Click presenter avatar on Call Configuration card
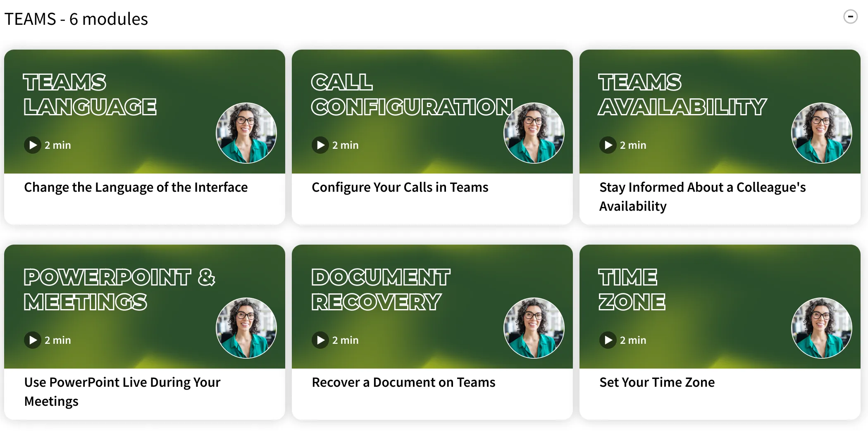 coord(534,133)
